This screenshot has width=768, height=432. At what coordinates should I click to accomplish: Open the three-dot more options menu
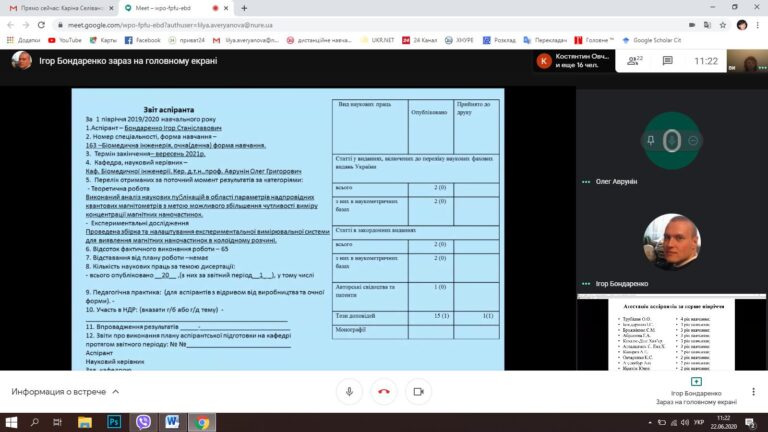(753, 392)
